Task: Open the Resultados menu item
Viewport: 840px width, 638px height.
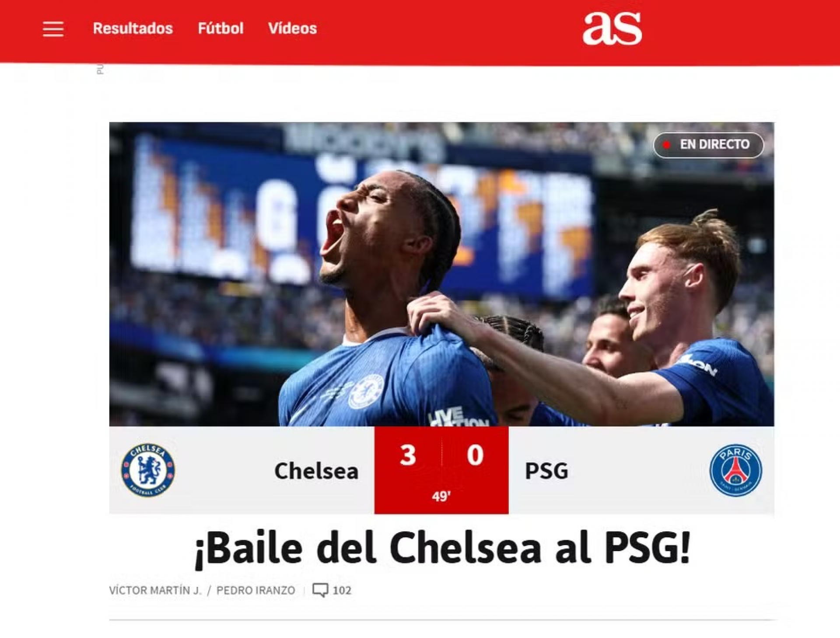Action: click(133, 28)
